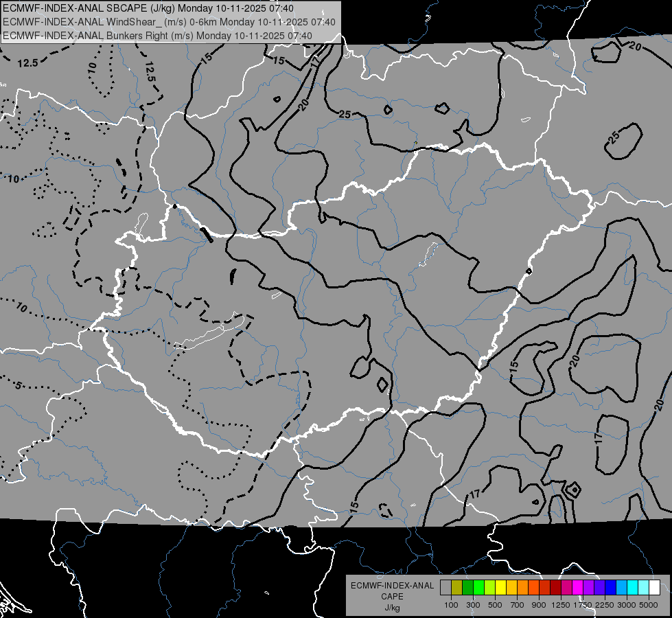Click the amber legend swatch
This screenshot has height=618, width=672.
511,588
